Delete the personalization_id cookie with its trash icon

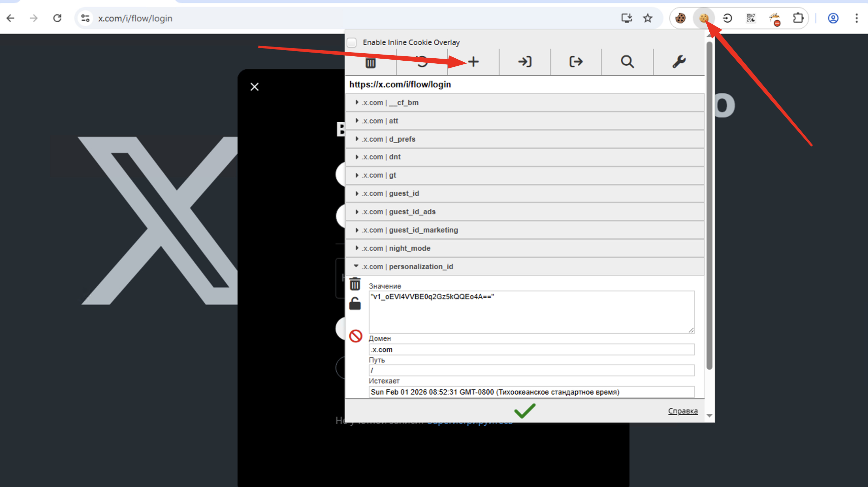(x=355, y=284)
